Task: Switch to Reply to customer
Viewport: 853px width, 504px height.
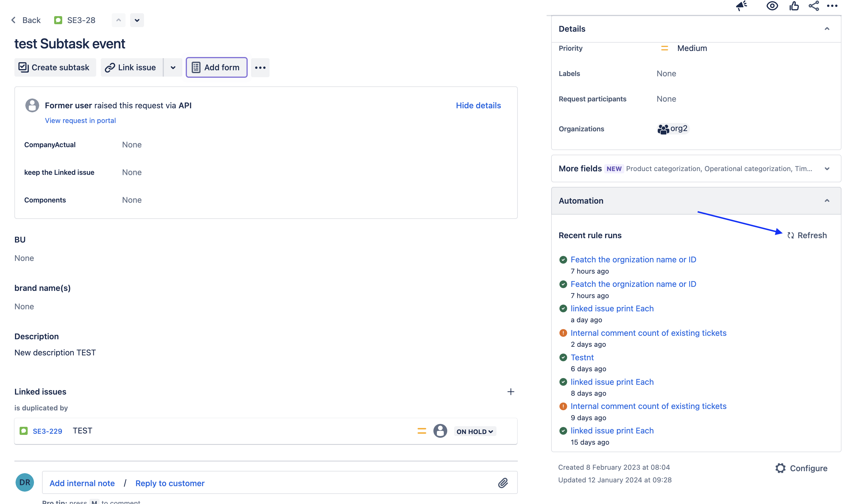Action: pos(170,483)
